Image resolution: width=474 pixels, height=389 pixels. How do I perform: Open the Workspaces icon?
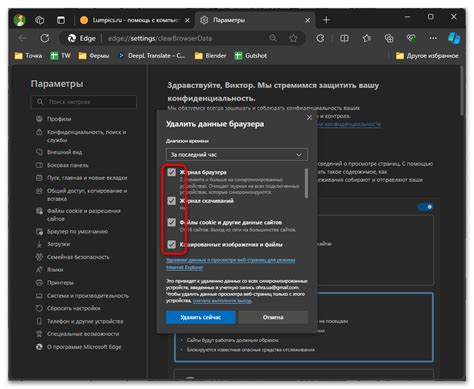click(40, 20)
